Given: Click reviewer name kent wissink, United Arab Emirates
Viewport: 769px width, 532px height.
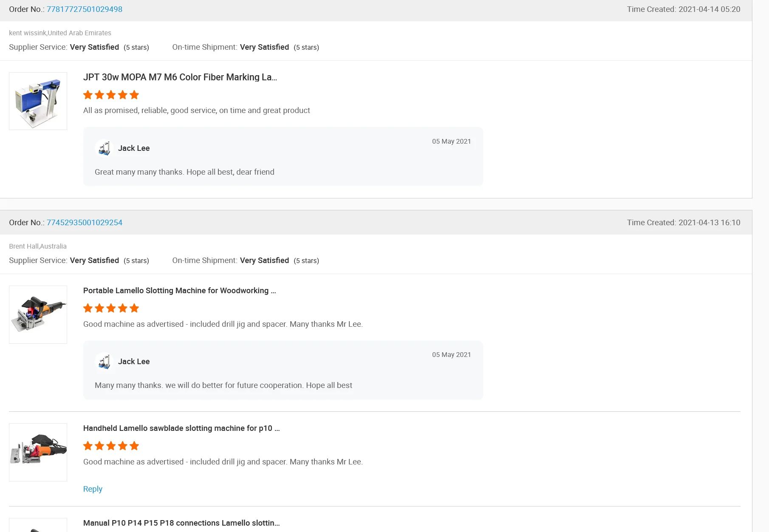Looking at the screenshot, I should point(60,33).
